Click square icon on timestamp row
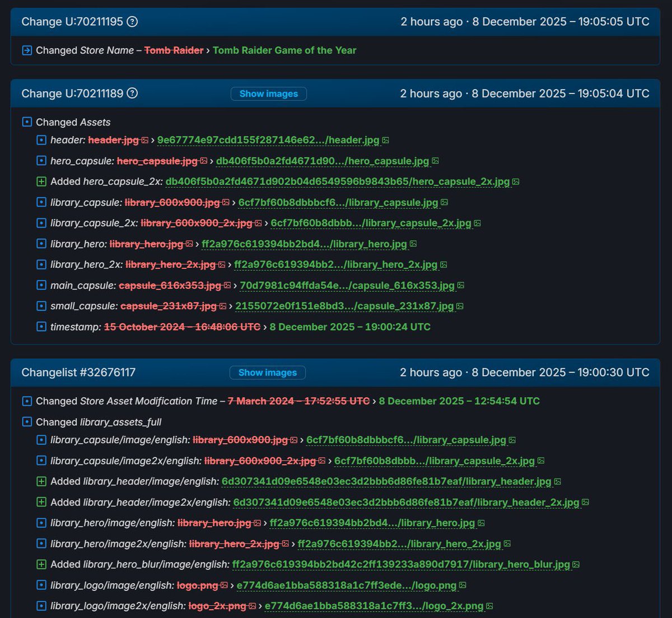This screenshot has height=618, width=672. (41, 327)
